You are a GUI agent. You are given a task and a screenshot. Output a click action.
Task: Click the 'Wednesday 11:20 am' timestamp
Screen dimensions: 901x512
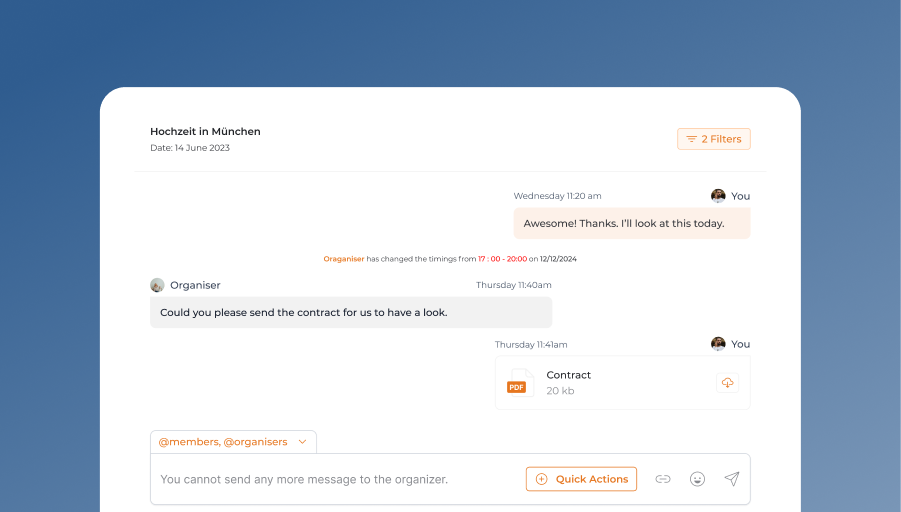[x=557, y=196]
